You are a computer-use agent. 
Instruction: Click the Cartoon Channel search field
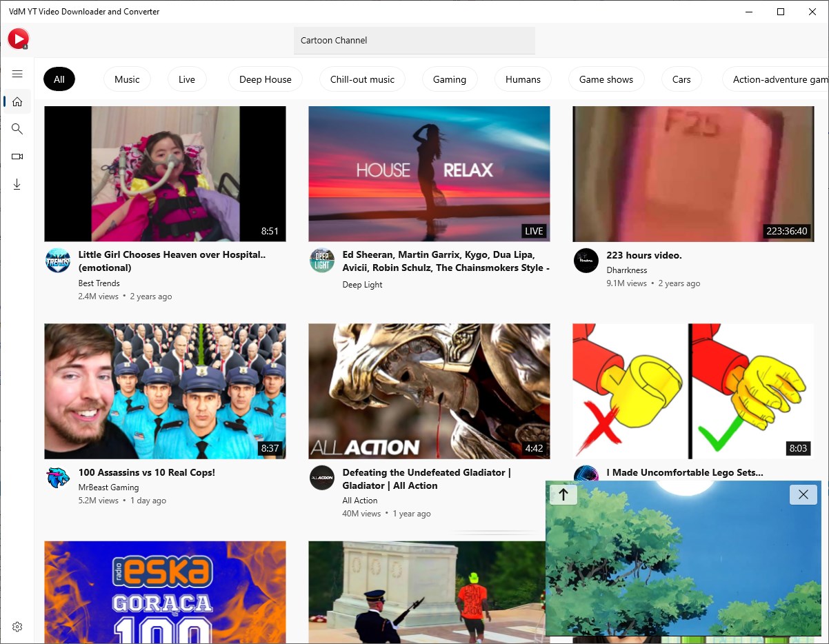pyautogui.click(x=415, y=41)
